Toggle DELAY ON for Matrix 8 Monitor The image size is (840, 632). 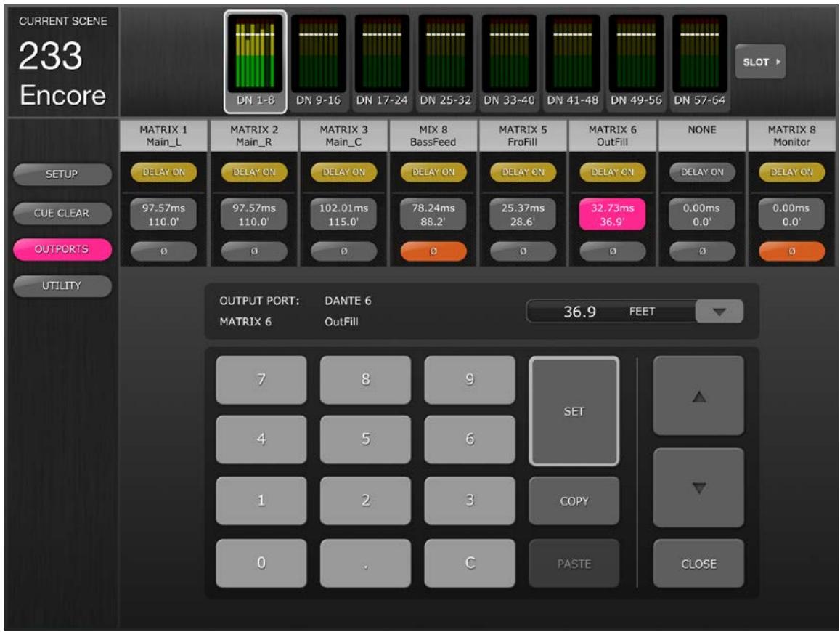point(791,172)
